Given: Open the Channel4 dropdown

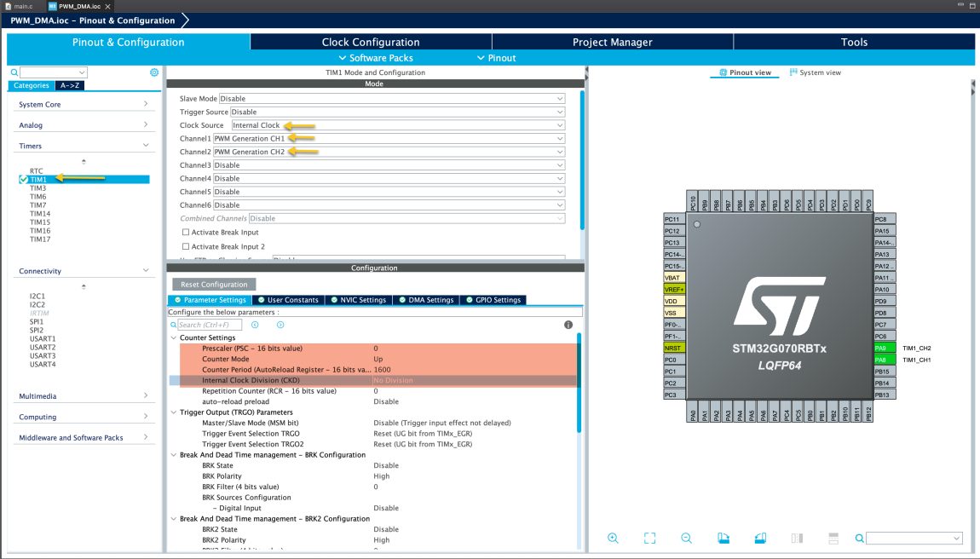Looking at the screenshot, I should (x=389, y=179).
